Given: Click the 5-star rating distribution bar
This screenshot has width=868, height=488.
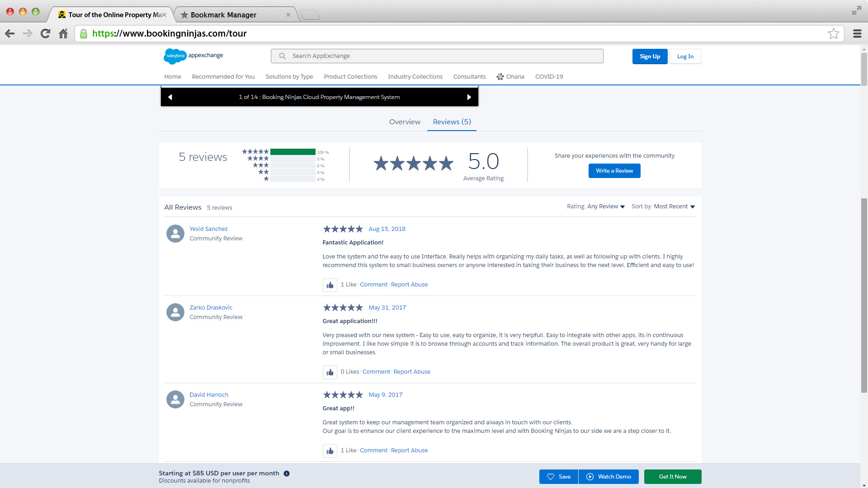Looking at the screenshot, I should pyautogui.click(x=293, y=152).
